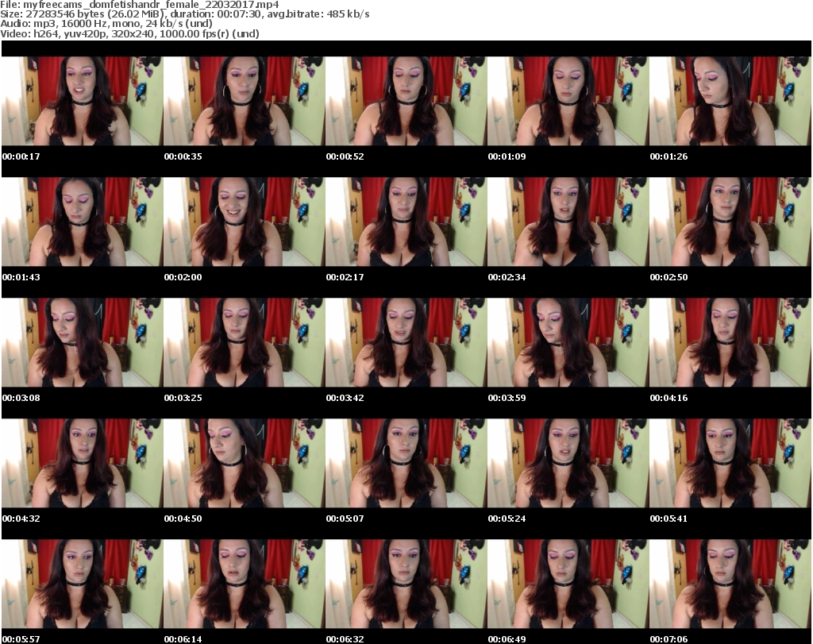
Task: Select the thumbnail frame at 00:02:00
Action: 245,222
